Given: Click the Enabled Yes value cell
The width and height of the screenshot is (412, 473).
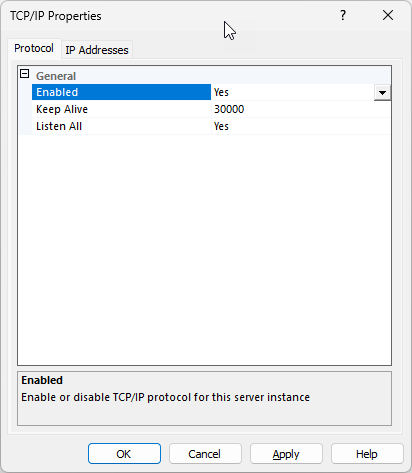Looking at the screenshot, I should (293, 92).
